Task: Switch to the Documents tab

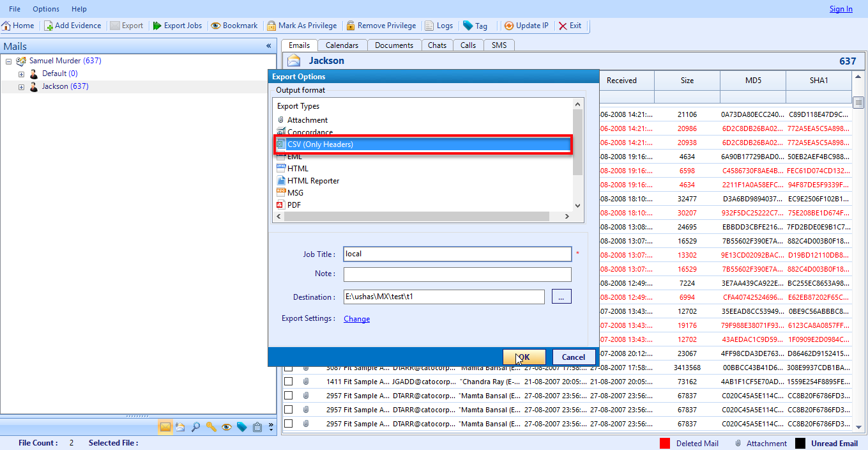Action: click(x=394, y=45)
